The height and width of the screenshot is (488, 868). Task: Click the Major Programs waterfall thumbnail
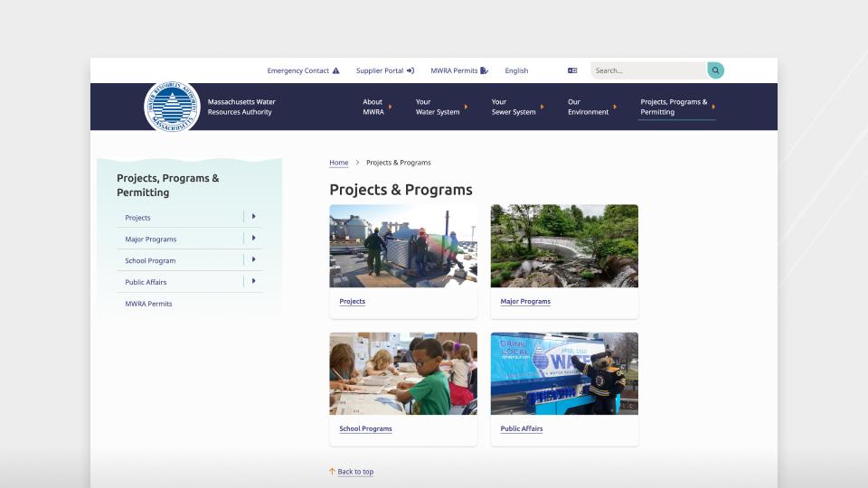(x=564, y=246)
